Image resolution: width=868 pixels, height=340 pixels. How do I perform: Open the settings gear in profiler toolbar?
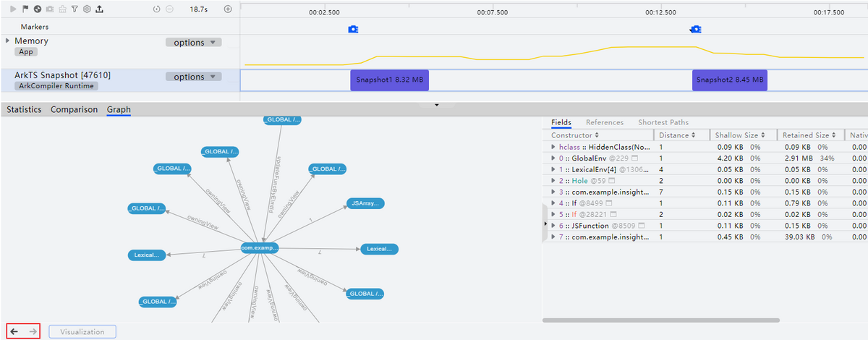coord(87,9)
